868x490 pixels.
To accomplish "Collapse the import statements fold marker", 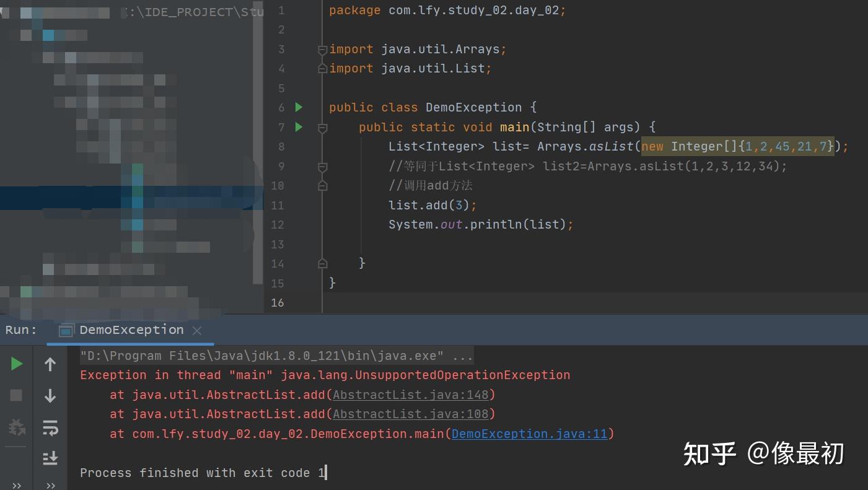I will coord(322,49).
